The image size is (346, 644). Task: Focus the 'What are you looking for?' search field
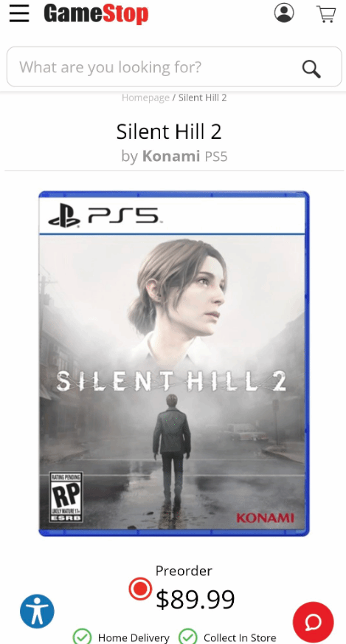pyautogui.click(x=174, y=66)
